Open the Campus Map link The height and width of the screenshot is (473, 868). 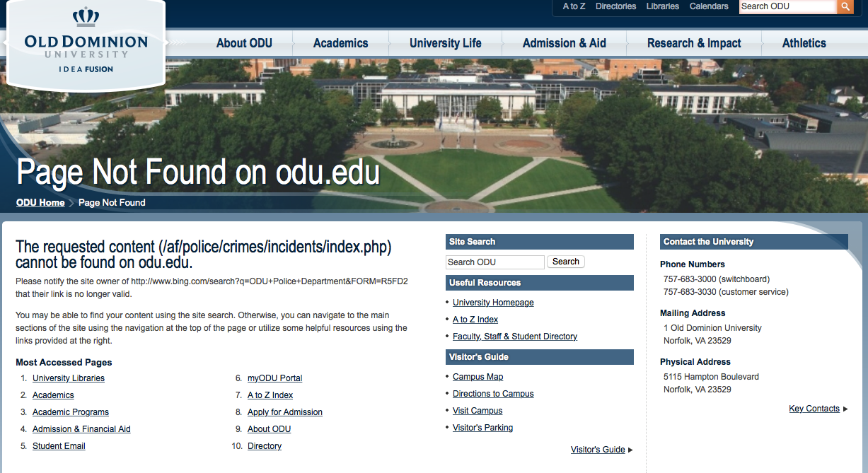click(x=478, y=377)
